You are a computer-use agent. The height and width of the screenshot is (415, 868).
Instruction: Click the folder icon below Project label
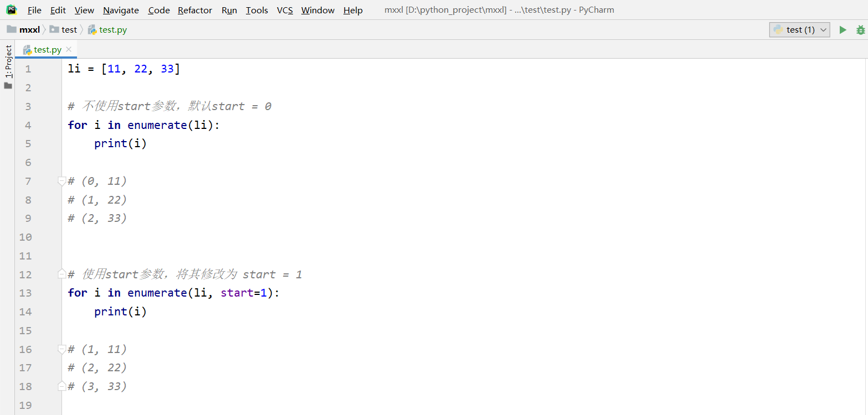tap(8, 86)
